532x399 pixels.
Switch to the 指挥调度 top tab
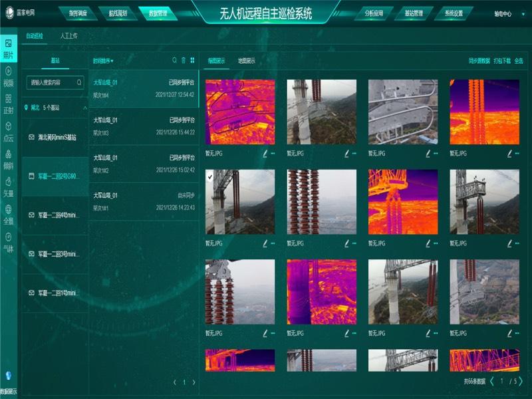click(78, 13)
